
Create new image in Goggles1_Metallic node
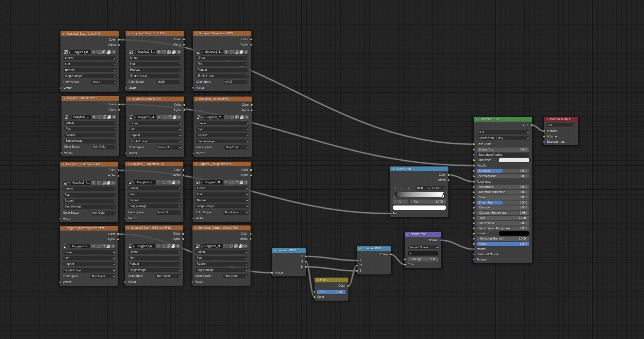237,117
